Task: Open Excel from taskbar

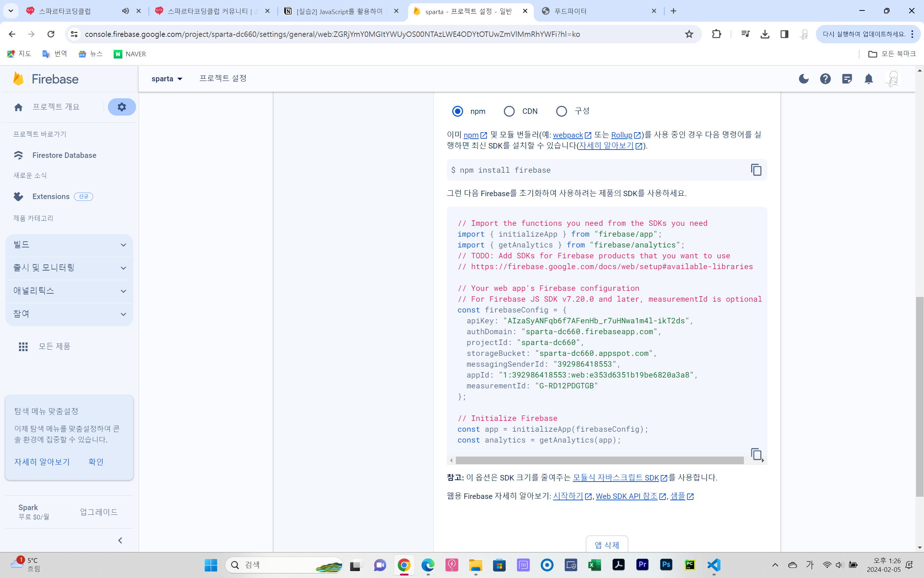Action: pos(594,565)
